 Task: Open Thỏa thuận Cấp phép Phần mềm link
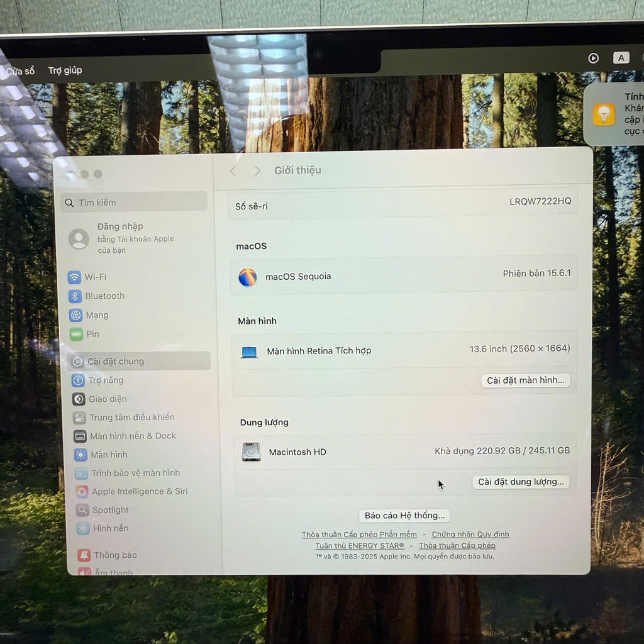(359, 535)
